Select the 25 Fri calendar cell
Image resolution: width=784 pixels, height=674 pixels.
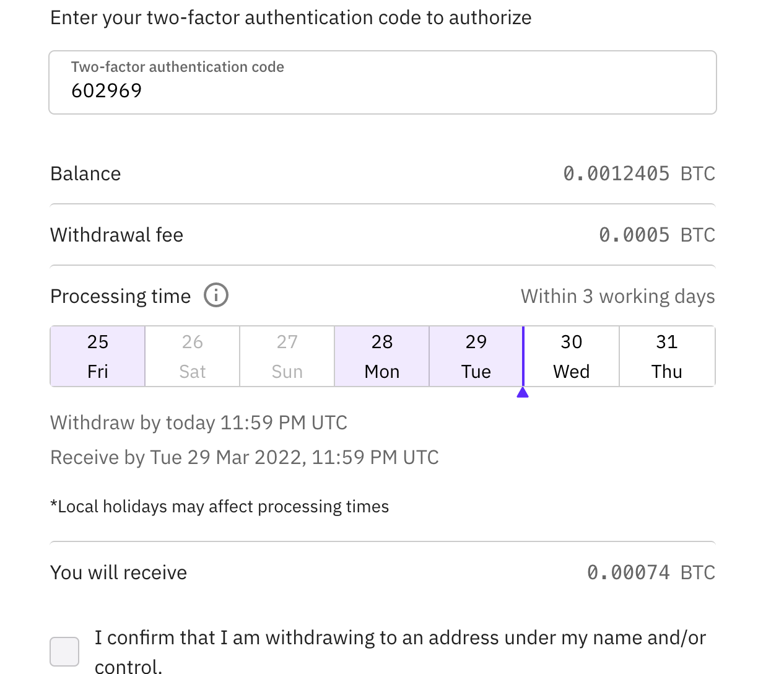click(x=98, y=356)
